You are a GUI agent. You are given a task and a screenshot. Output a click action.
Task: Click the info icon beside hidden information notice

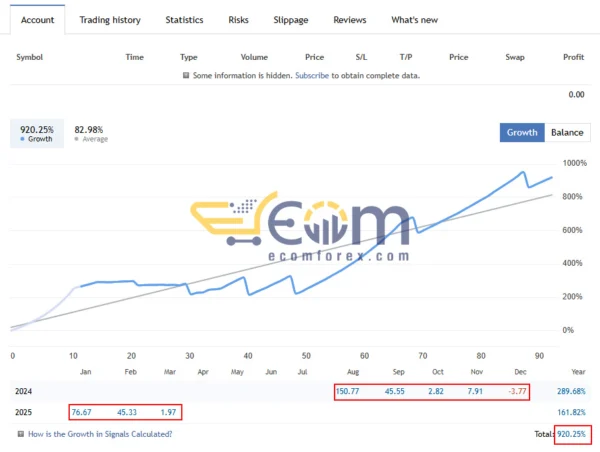[185, 75]
